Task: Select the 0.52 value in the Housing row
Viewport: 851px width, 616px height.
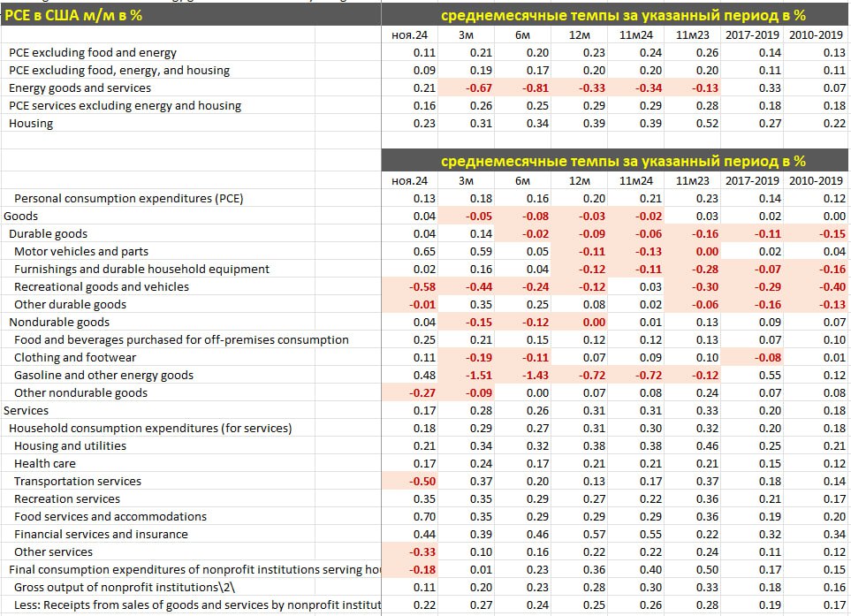Action: [707, 123]
